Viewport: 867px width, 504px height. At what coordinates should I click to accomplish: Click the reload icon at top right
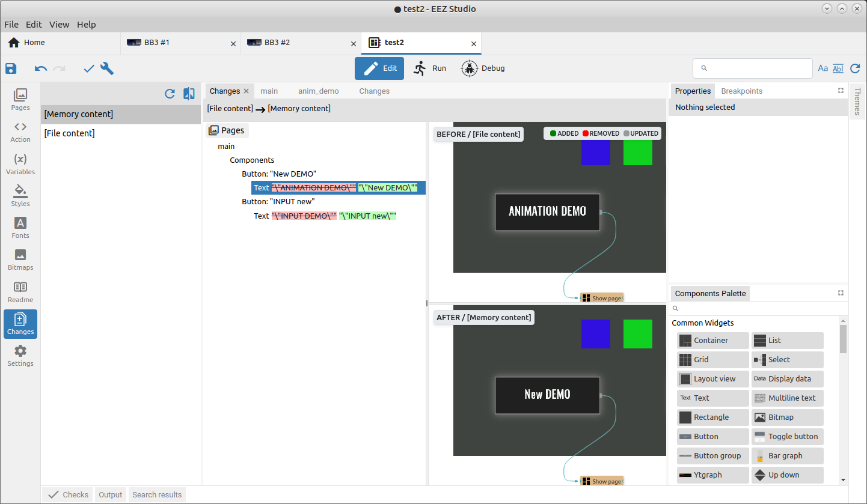pyautogui.click(x=855, y=68)
